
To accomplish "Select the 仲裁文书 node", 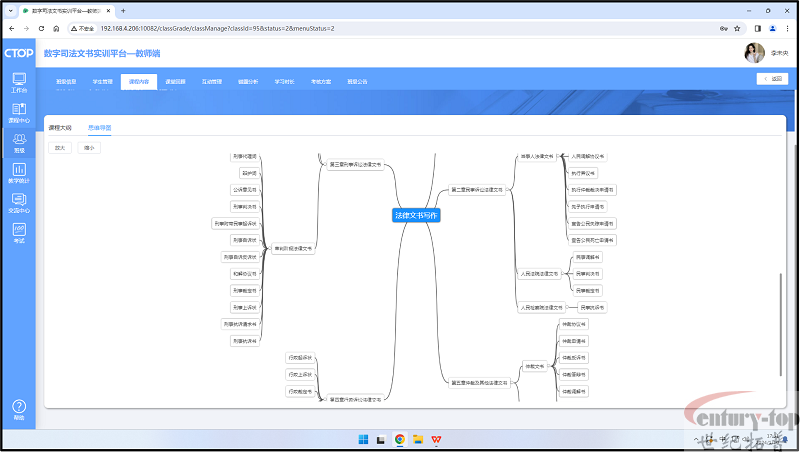I will tap(535, 366).
